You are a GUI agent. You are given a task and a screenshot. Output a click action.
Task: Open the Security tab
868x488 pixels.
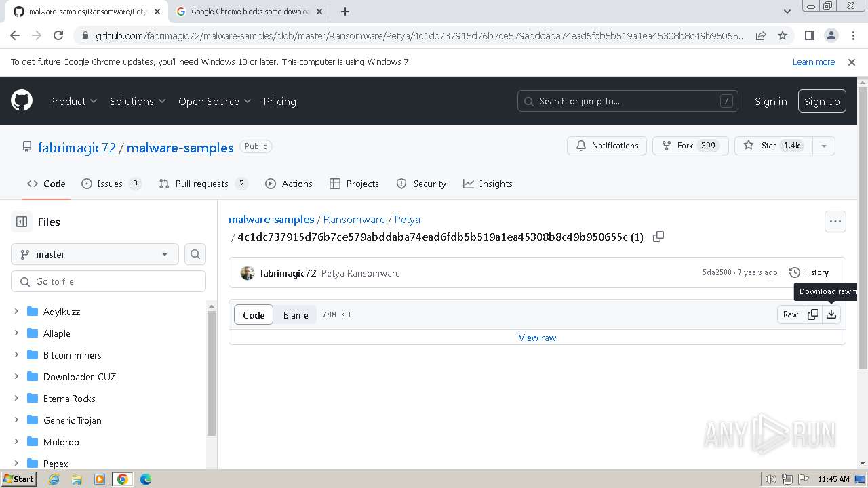point(421,184)
